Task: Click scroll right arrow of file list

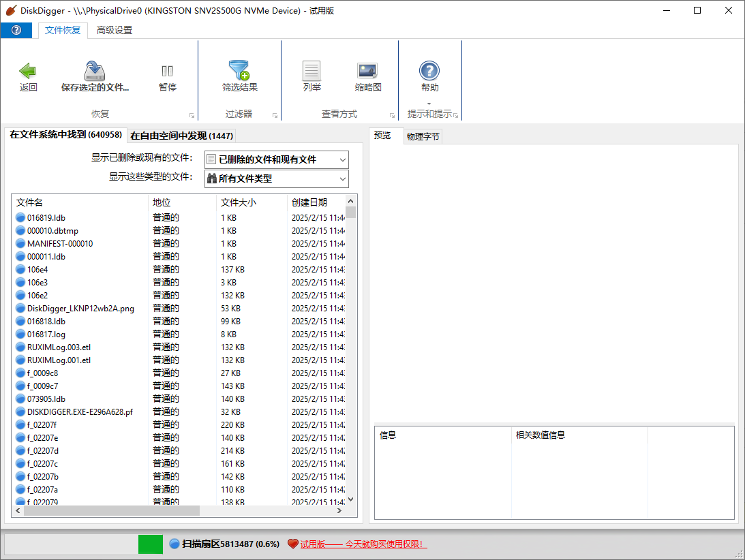Action: tap(339, 510)
